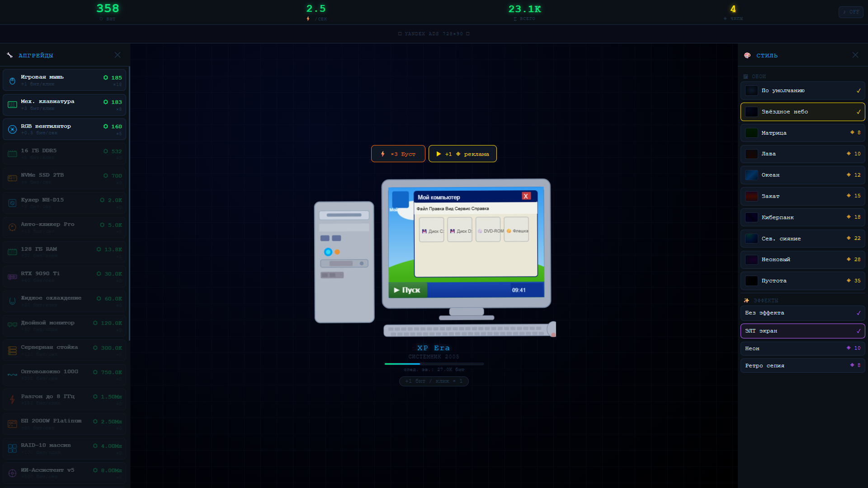Click the Игровая мышь mouse icon
This screenshot has width=868, height=488.
[12, 81]
